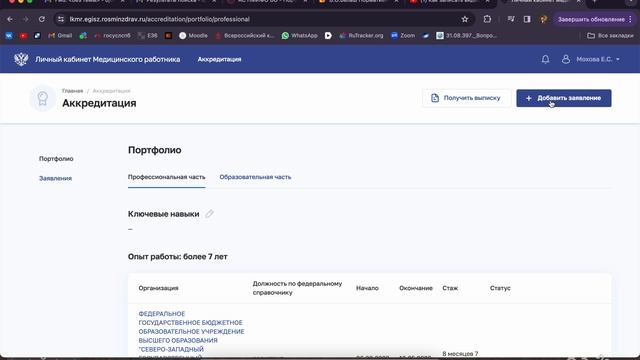
Task: Open the YouTube bookmark icon
Action: click(23, 36)
